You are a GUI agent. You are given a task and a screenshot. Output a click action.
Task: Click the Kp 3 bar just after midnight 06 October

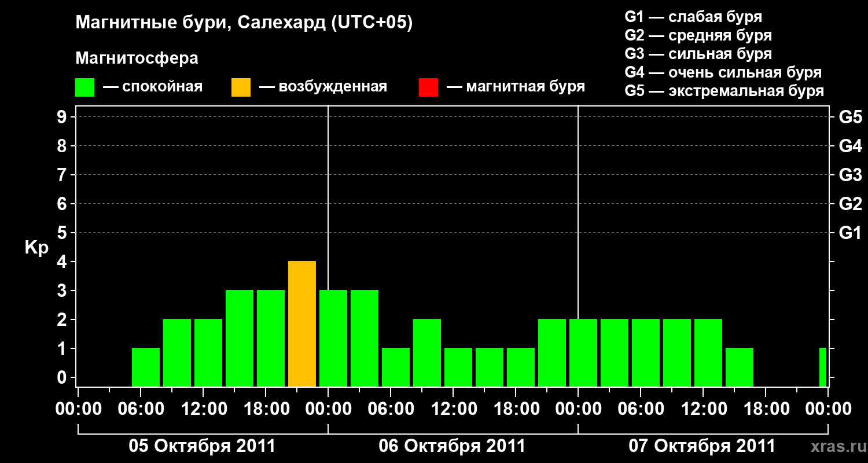333,339
